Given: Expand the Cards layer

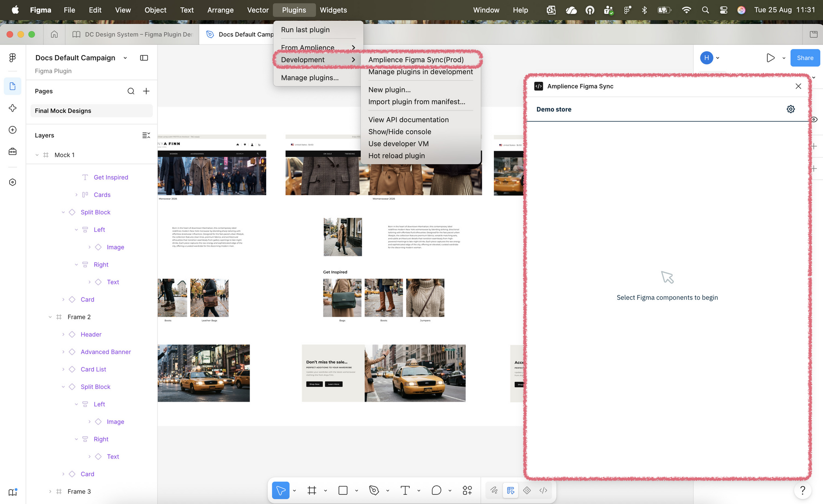Looking at the screenshot, I should [x=76, y=195].
